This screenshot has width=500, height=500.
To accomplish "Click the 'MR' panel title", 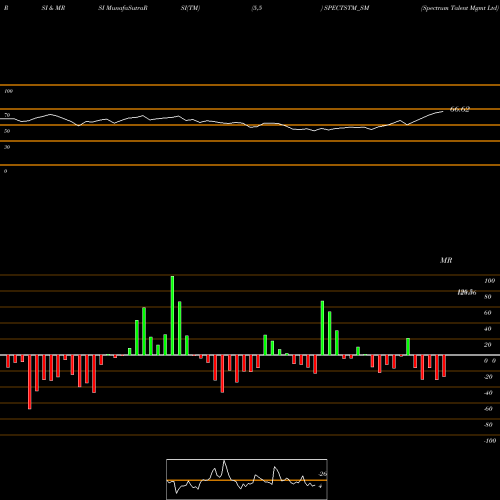I will [x=446, y=261].
